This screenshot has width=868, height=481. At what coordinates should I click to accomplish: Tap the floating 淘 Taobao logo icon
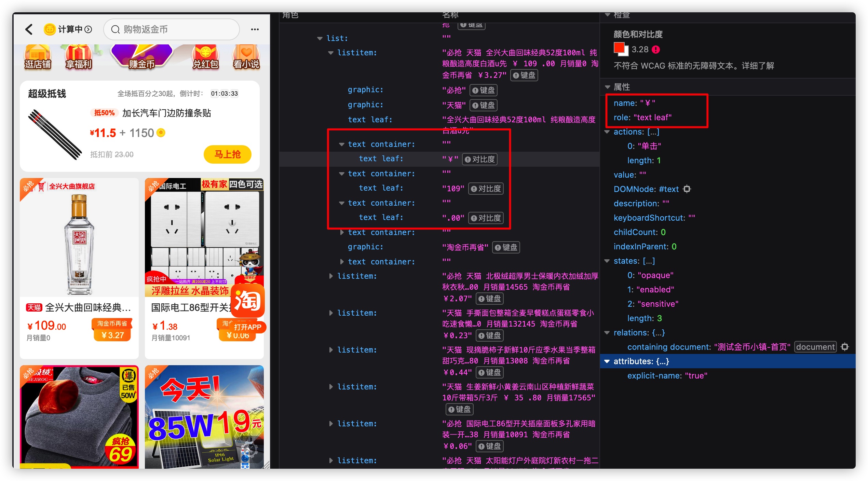[x=248, y=301]
